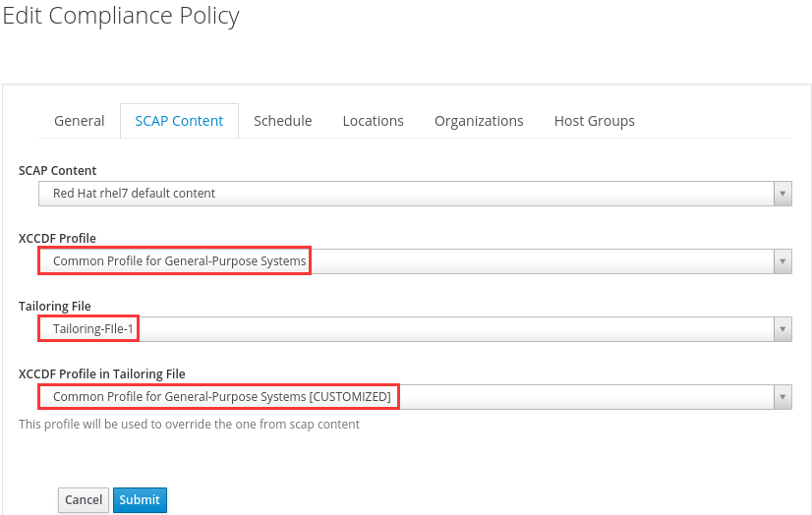The width and height of the screenshot is (812, 515).
Task: Click the 'XCCDF Profile in Tailoring File' label
Action: 102,374
